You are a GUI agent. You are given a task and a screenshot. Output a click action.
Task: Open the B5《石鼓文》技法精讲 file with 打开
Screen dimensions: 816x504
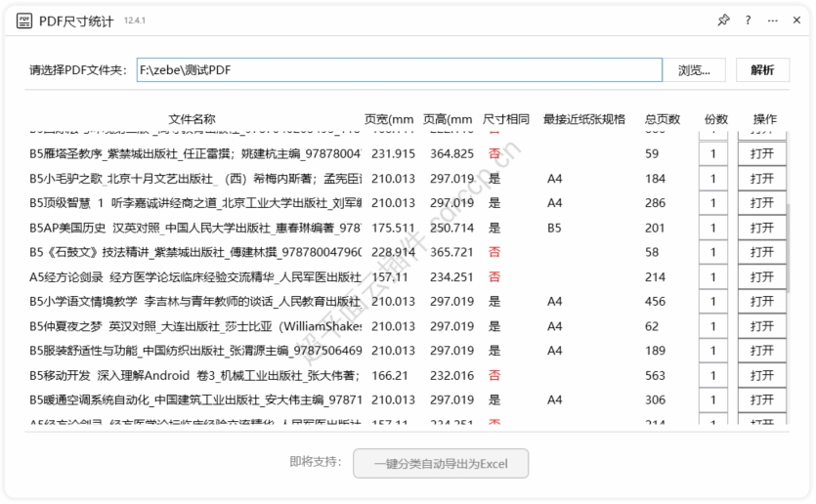762,252
